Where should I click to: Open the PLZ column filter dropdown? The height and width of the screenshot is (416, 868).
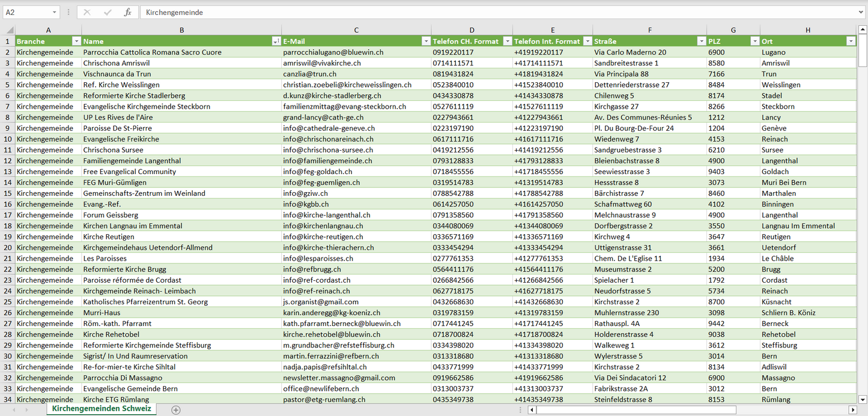coord(754,41)
